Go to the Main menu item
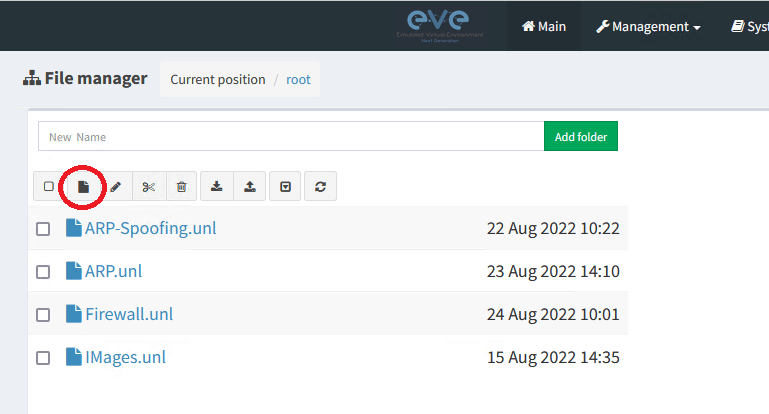Image resolution: width=769 pixels, height=414 pixels. (x=544, y=27)
